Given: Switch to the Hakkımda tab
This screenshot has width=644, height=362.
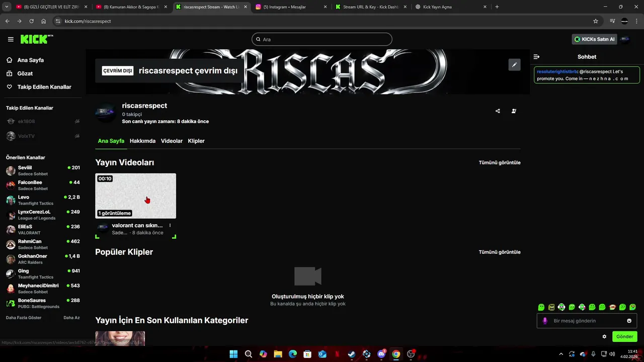Looking at the screenshot, I should [x=142, y=141].
